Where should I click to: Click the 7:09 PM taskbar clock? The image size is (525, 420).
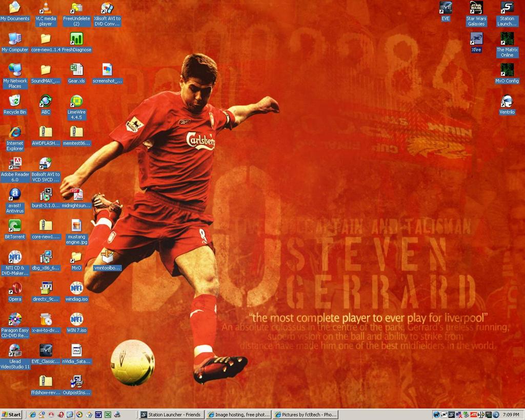pyautogui.click(x=511, y=415)
